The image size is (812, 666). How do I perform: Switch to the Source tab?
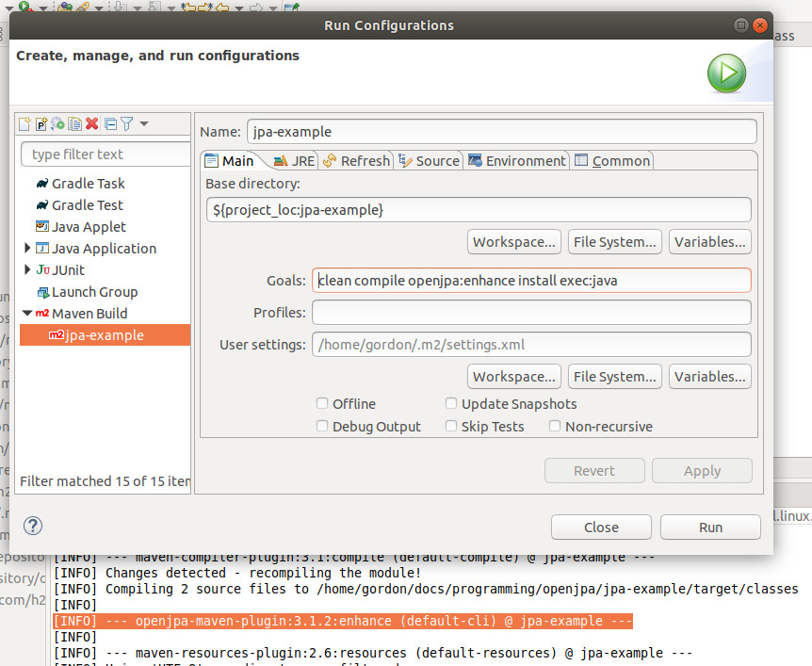tap(429, 160)
